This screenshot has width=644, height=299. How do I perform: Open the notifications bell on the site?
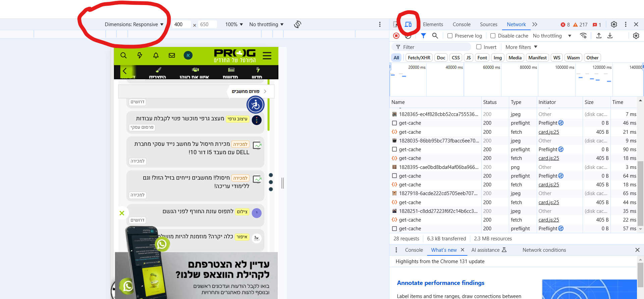coord(156,56)
